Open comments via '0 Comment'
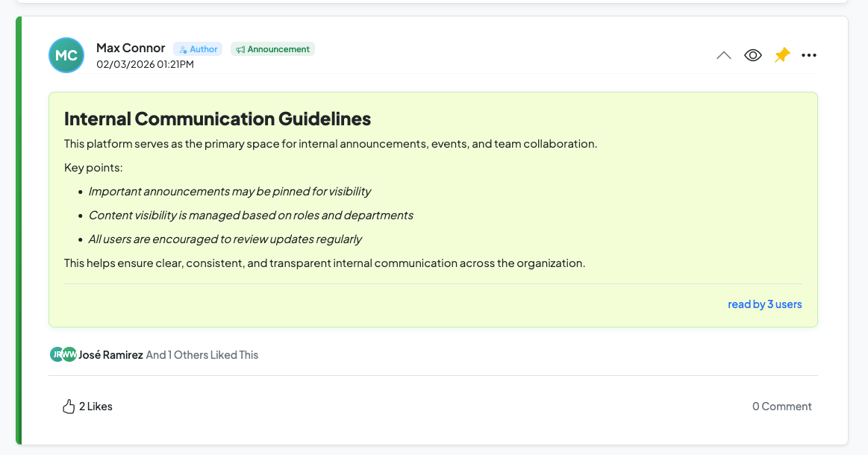The image size is (868, 455). click(x=781, y=406)
